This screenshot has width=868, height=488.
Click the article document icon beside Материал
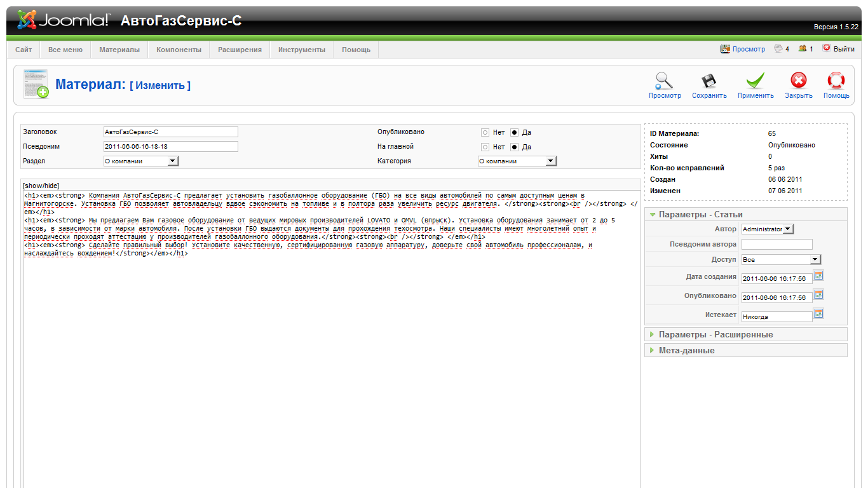coord(36,84)
